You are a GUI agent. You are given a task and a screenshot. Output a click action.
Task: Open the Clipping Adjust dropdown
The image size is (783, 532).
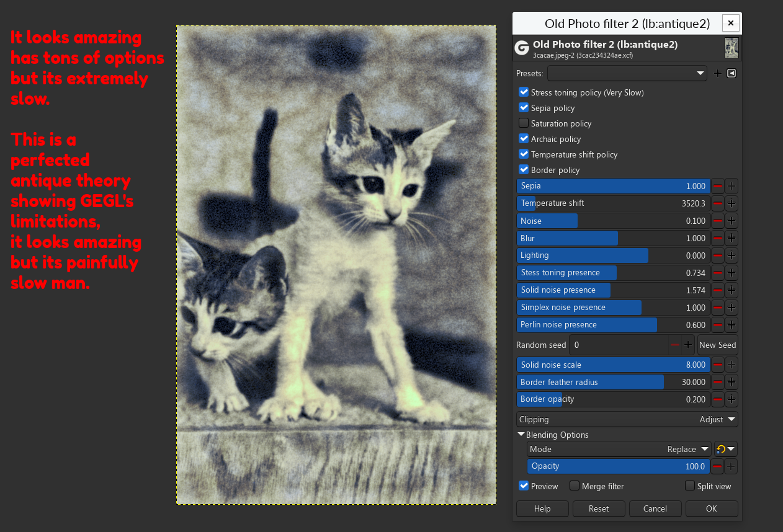coord(627,419)
